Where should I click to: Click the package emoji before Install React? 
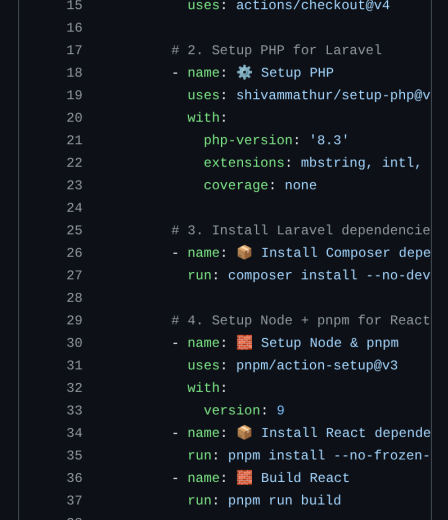pyautogui.click(x=244, y=432)
